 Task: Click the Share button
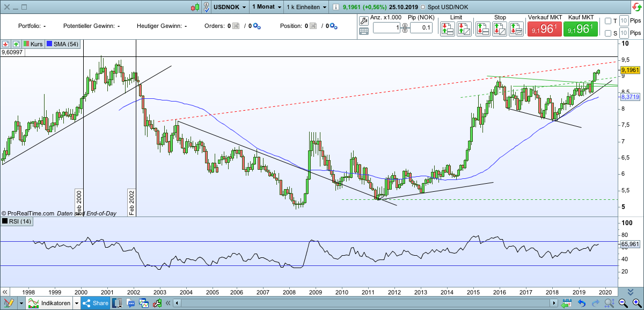pyautogui.click(x=97, y=304)
